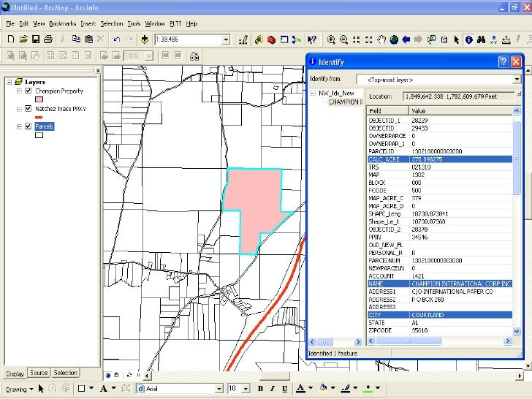The height and width of the screenshot is (399, 532).
Task: Click the Underline button in Drawing toolbar
Action: pyautogui.click(x=285, y=389)
